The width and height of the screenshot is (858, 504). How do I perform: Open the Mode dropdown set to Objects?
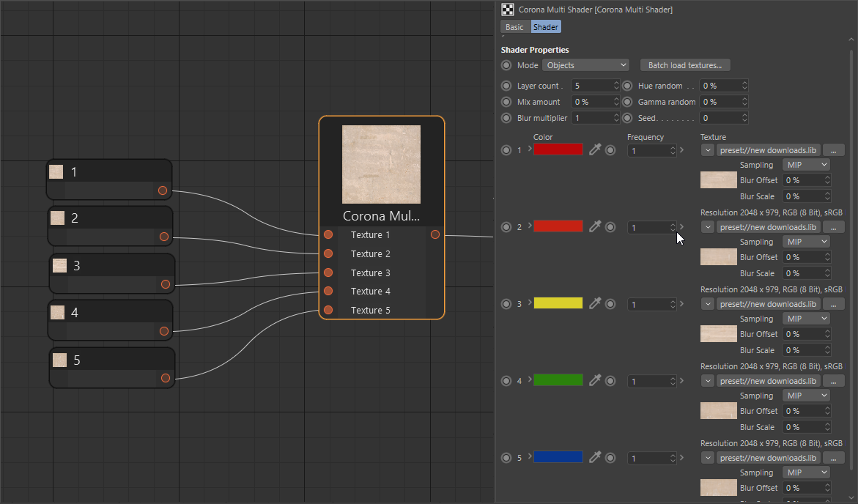[586, 65]
